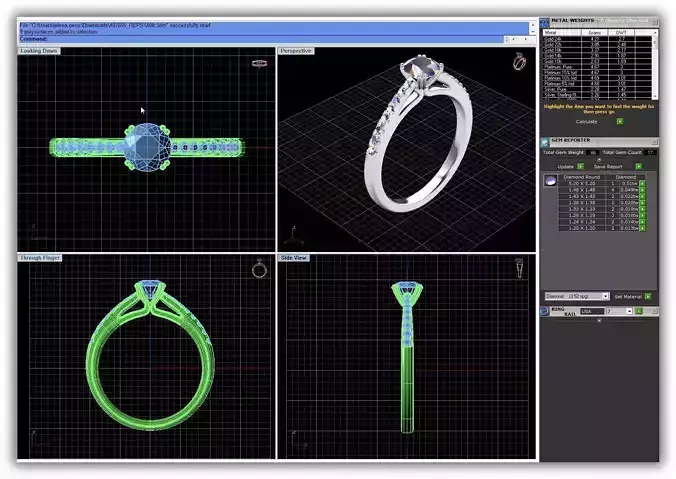Viewport: 676px width, 479px height.
Task: Click the Grams column header
Action: (x=595, y=32)
